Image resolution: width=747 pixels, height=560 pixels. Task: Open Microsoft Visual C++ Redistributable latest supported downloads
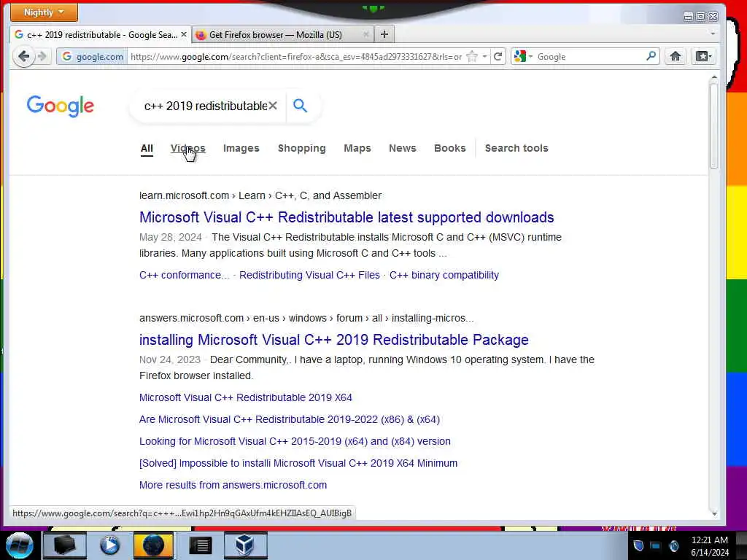pos(347,217)
